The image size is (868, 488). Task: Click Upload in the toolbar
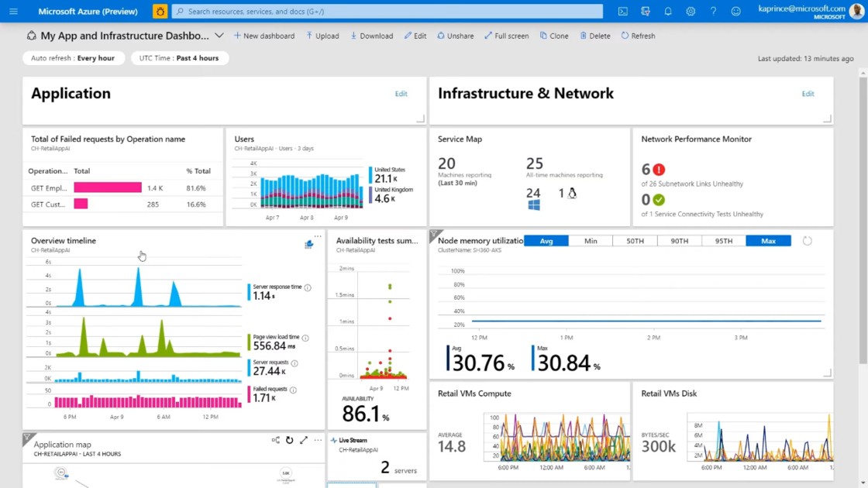(x=322, y=36)
